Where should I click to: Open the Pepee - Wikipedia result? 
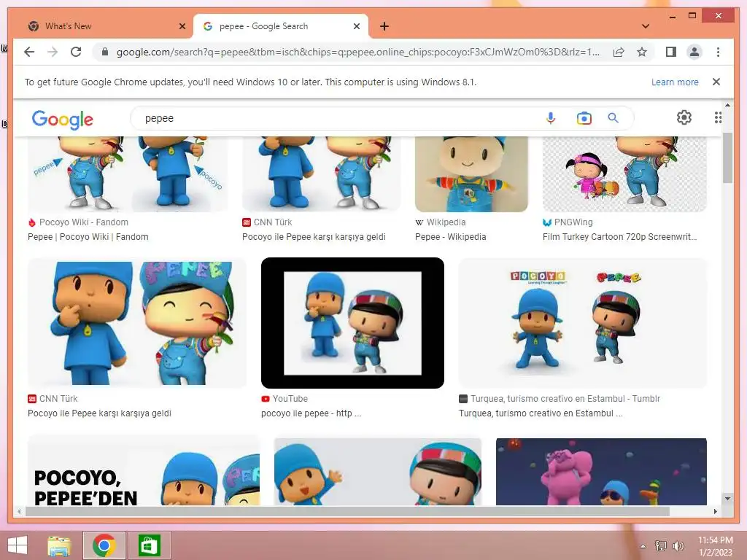click(450, 237)
